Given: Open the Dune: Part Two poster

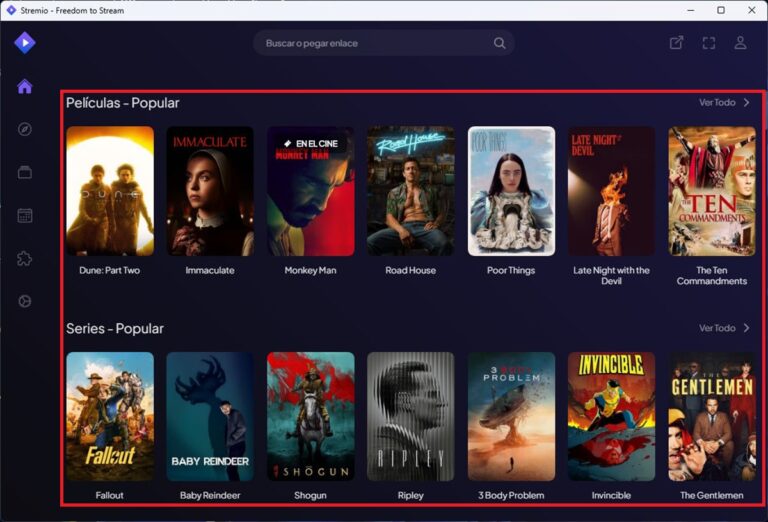Looking at the screenshot, I should coord(110,191).
